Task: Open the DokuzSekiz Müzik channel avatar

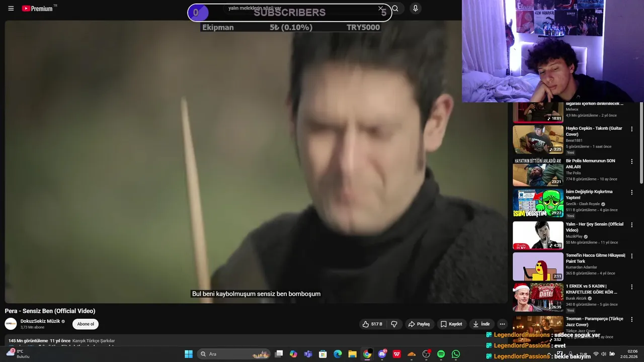Action: [11, 324]
